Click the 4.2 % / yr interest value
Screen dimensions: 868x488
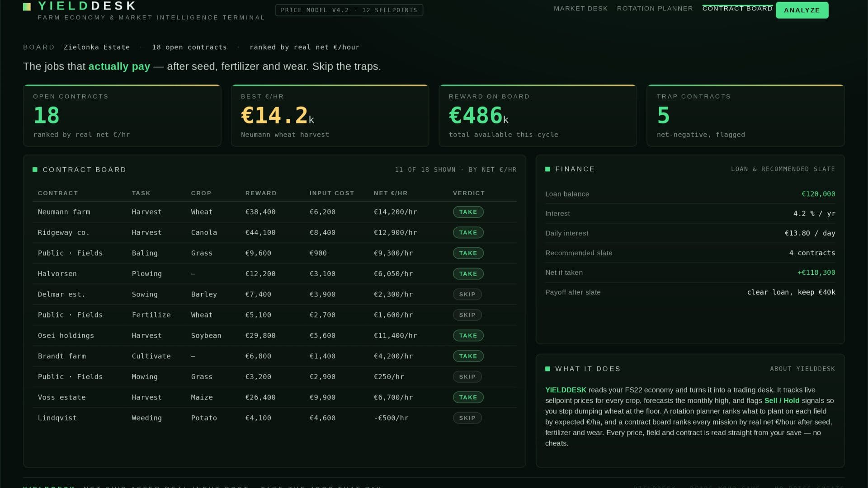pyautogui.click(x=814, y=214)
